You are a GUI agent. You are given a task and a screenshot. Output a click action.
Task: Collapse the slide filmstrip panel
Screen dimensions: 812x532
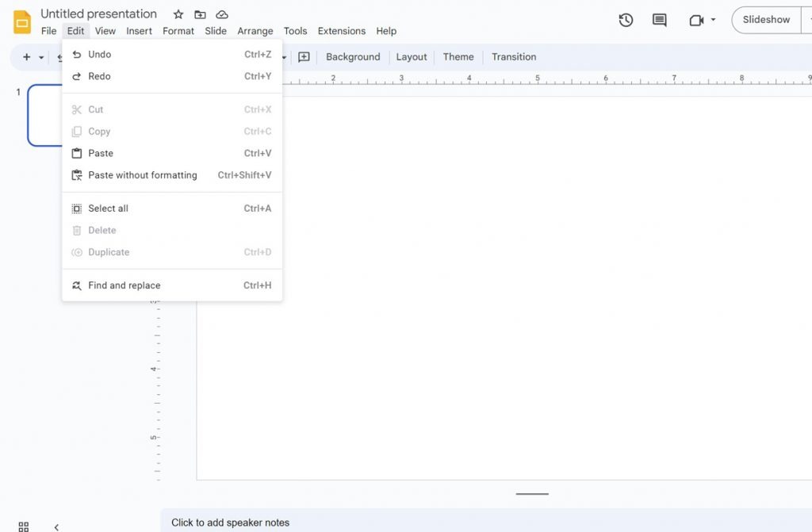pyautogui.click(x=56, y=526)
